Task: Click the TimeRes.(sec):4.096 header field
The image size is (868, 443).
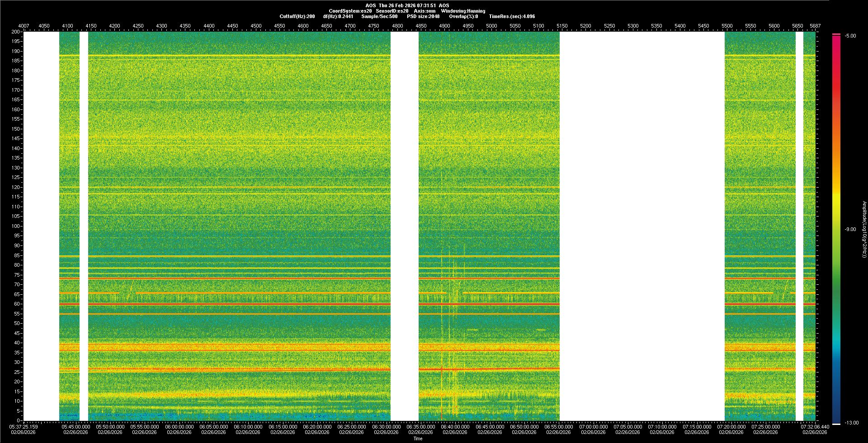Action: tap(512, 16)
